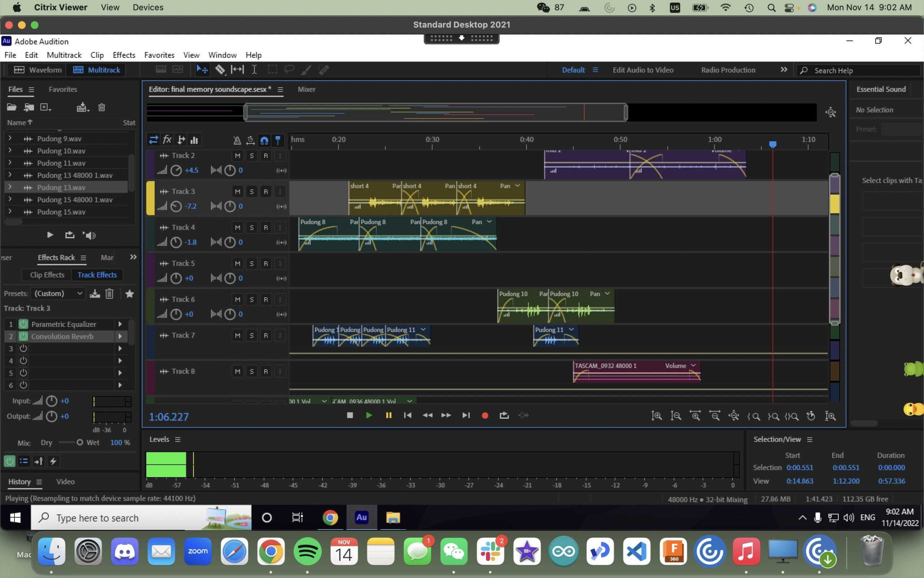This screenshot has width=924, height=578.
Task: Delete selected file with trash icon in Files
Action: [x=101, y=107]
